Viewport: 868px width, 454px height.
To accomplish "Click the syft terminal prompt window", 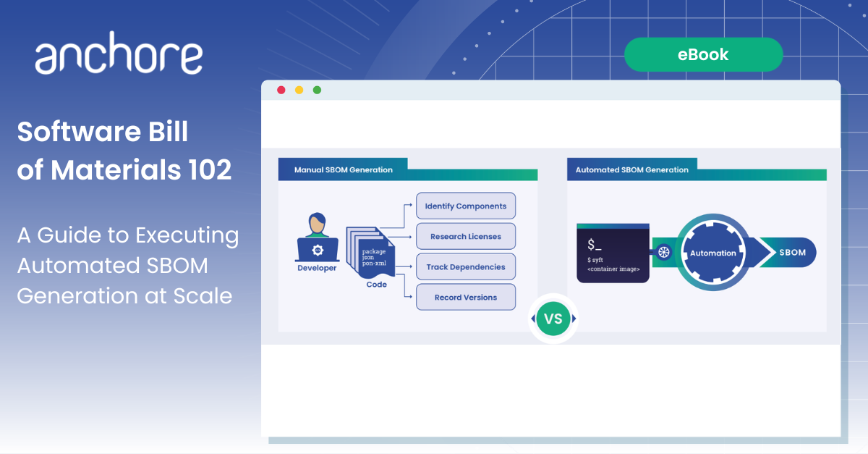I will point(613,253).
